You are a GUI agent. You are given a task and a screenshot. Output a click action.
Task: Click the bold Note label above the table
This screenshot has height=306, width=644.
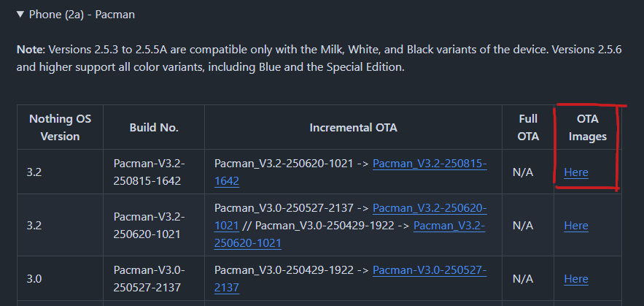(31, 50)
